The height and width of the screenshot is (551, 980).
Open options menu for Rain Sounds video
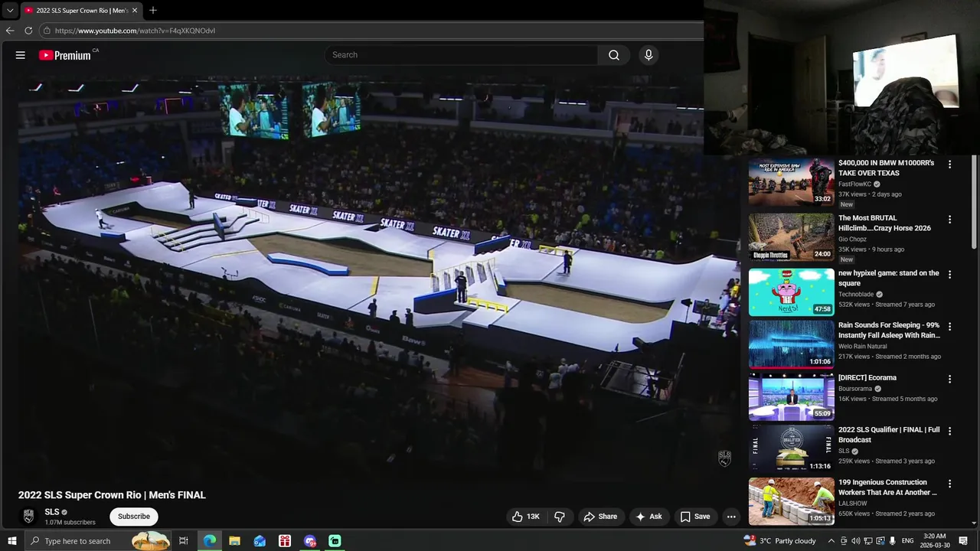point(949,326)
